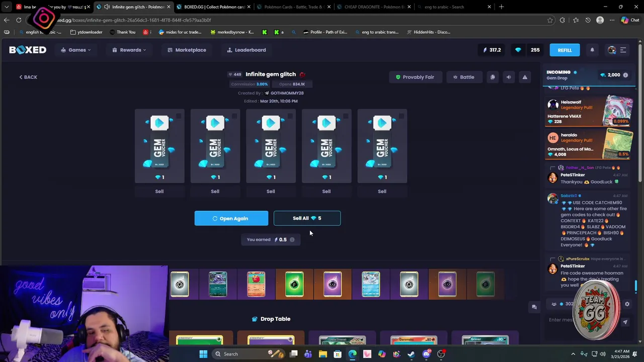Viewport: 644px width, 362px height.
Task: Click the red icon beside box title
Action: tap(302, 74)
